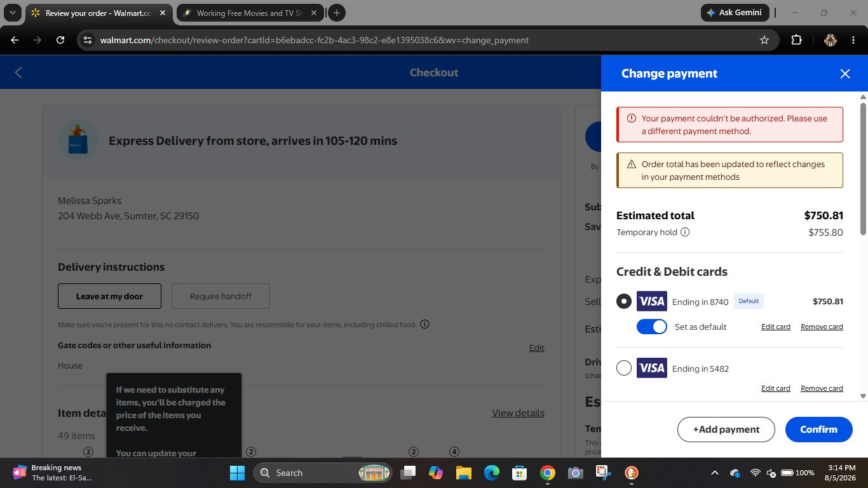Viewport: 868px width, 488px height.
Task: Open Wi-Fi network settings in the tray
Action: (x=756, y=473)
